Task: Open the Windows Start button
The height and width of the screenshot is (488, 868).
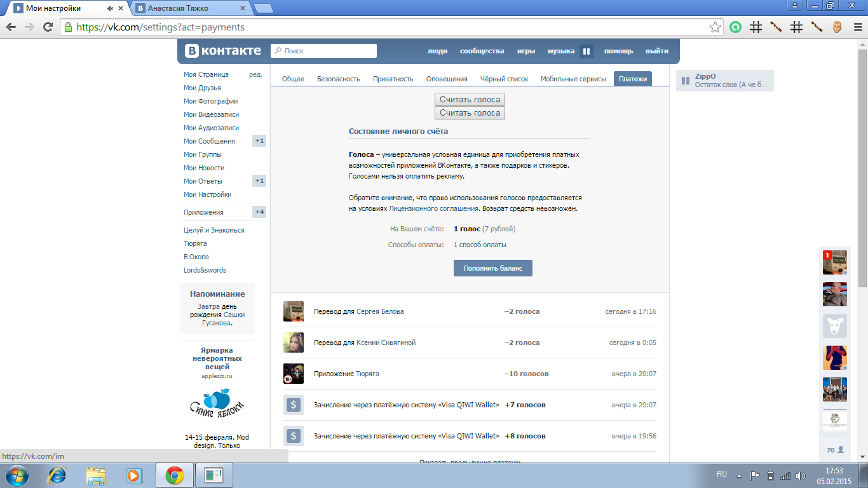Action: point(17,475)
